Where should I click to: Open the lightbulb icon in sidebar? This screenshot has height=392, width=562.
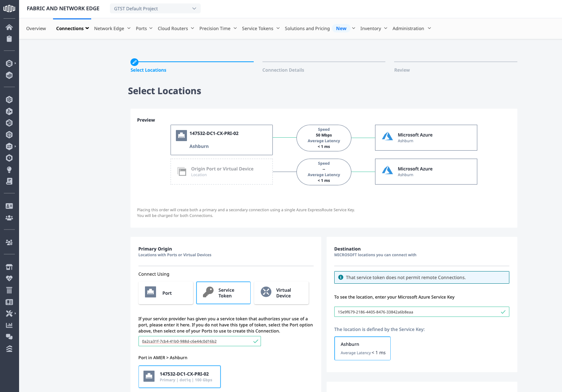(9, 170)
